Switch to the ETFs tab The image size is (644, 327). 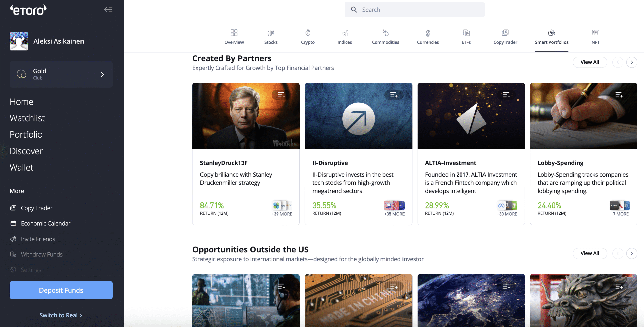click(x=466, y=37)
